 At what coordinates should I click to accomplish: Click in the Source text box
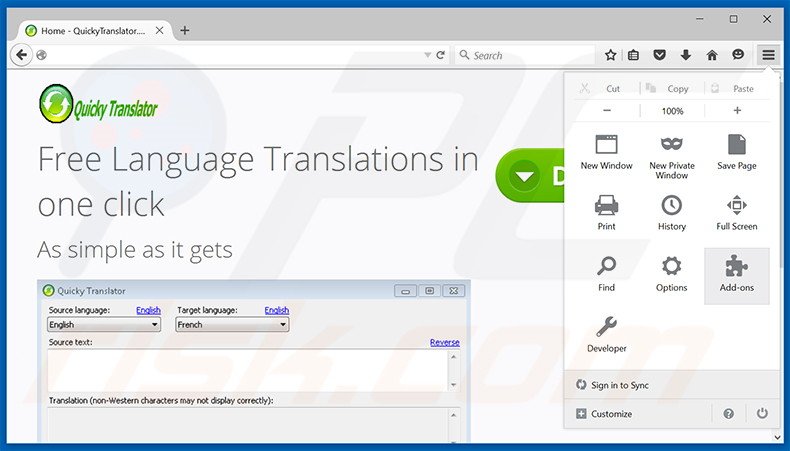click(x=247, y=370)
